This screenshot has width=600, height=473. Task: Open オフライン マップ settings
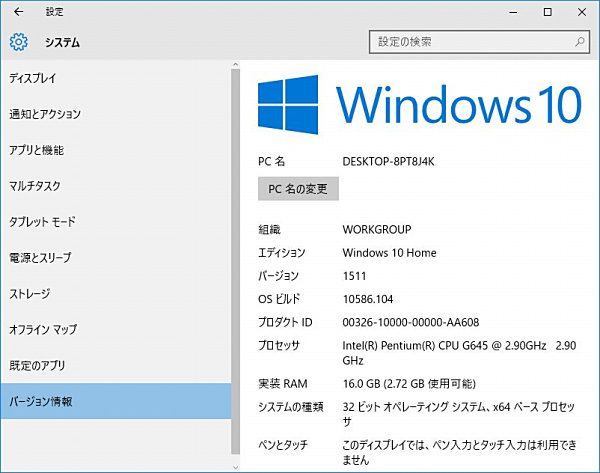[x=116, y=329]
